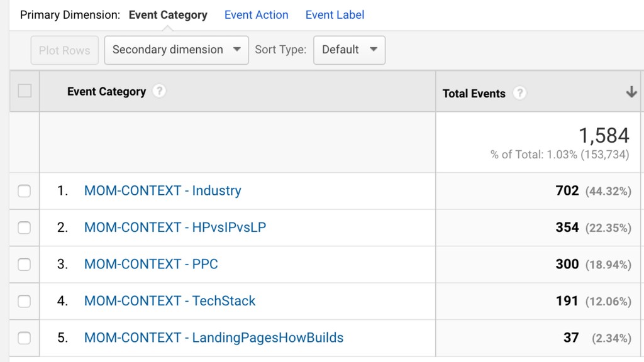This screenshot has height=362, width=644.
Task: Check the box for MOM-CONTEXT - Industry row
Action: coord(25,191)
